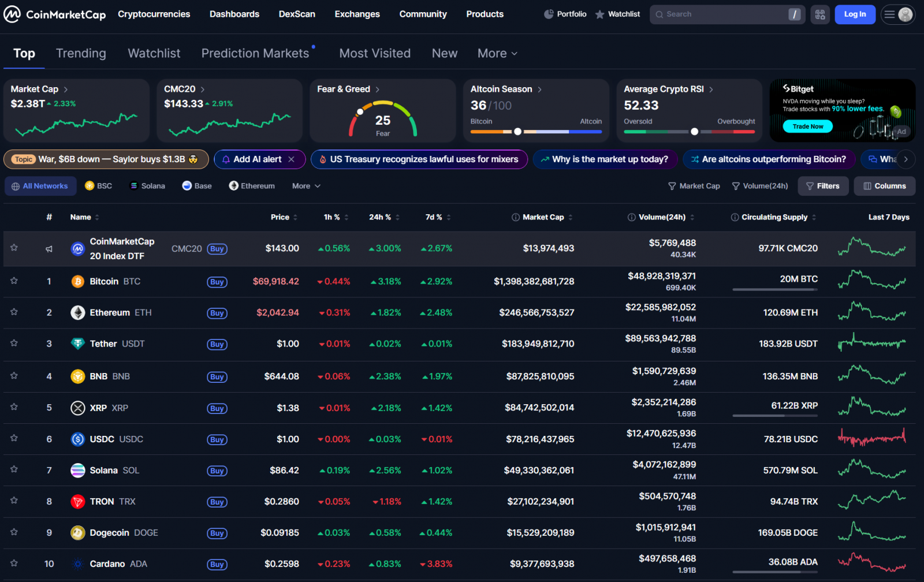Click the TRON coin logo
Image resolution: width=924 pixels, height=582 pixels.
tap(77, 502)
